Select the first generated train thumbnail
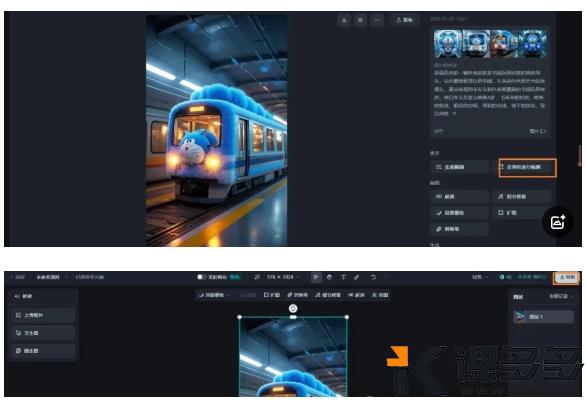 448,44
